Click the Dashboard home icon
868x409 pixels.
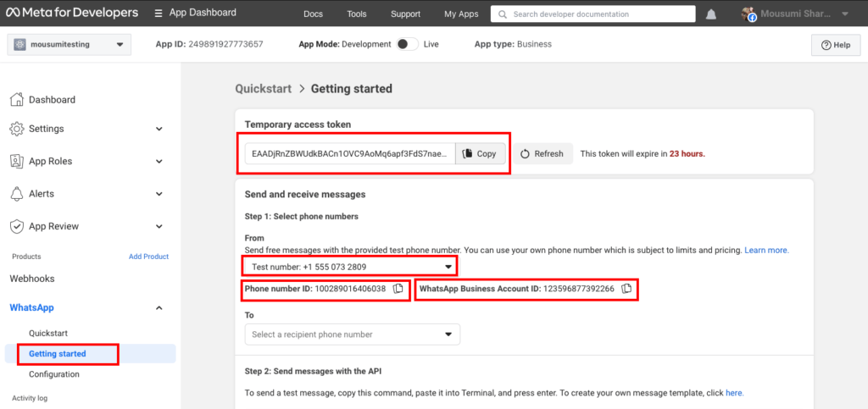[17, 99]
